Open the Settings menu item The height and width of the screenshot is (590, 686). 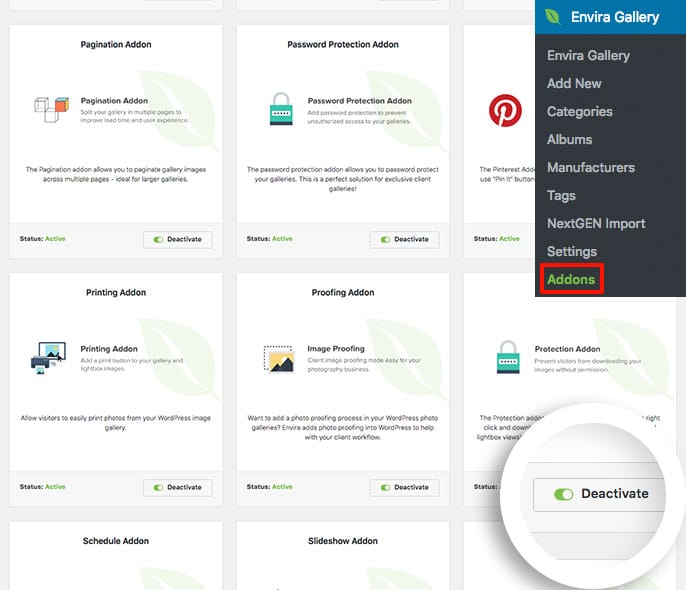[571, 251]
